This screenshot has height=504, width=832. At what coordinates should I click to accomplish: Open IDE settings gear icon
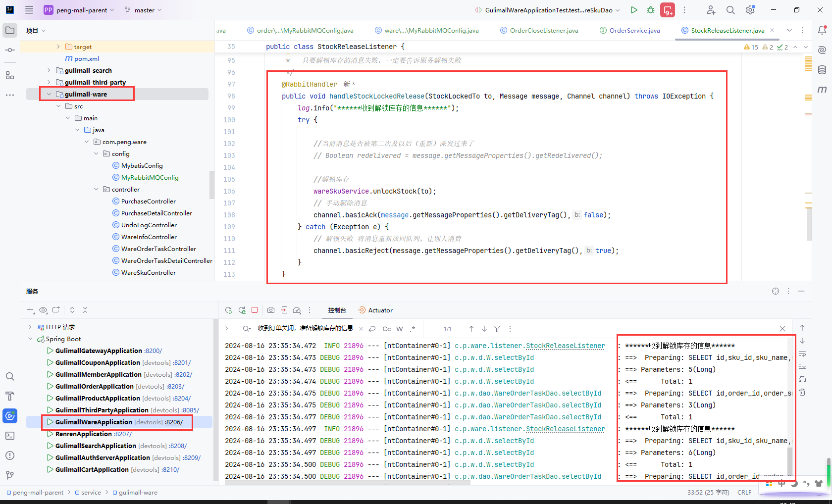[750, 10]
